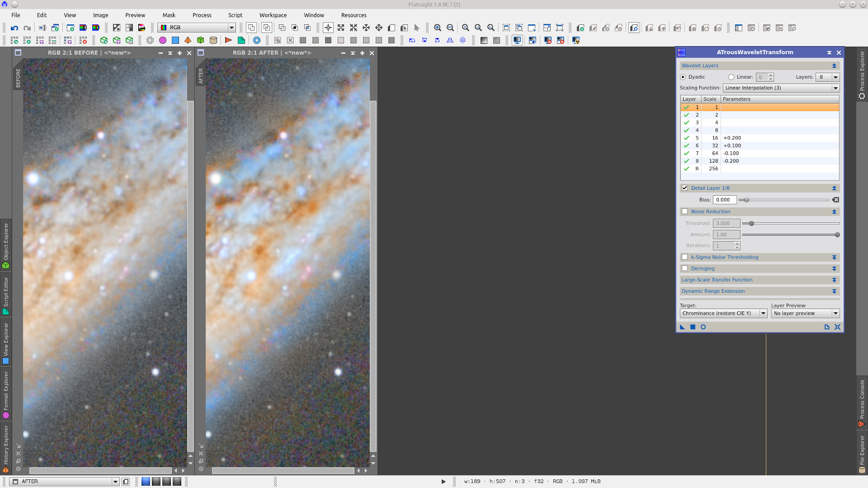The image size is (868, 488).
Task: Select wavelet layer 5 in the layers list
Action: (x=759, y=138)
